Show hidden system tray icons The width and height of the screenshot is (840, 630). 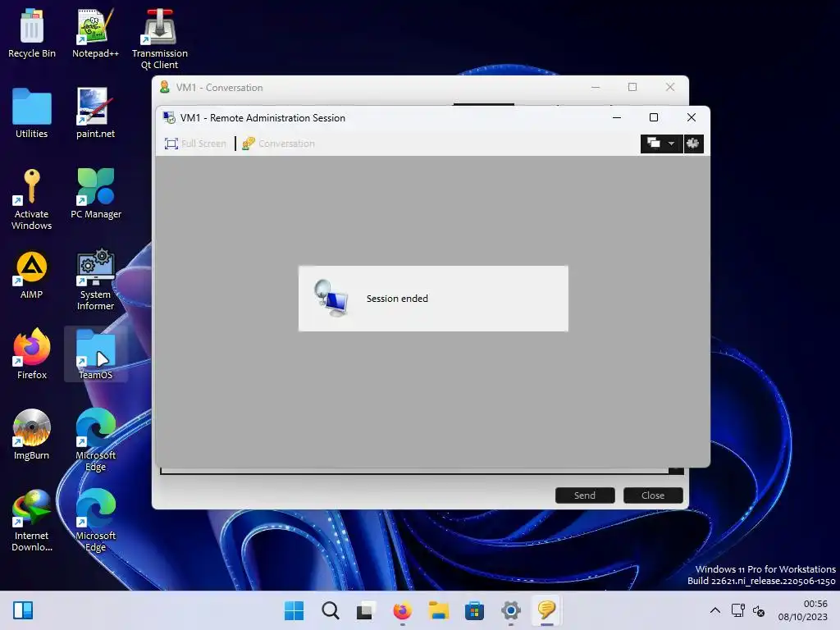pos(714,610)
